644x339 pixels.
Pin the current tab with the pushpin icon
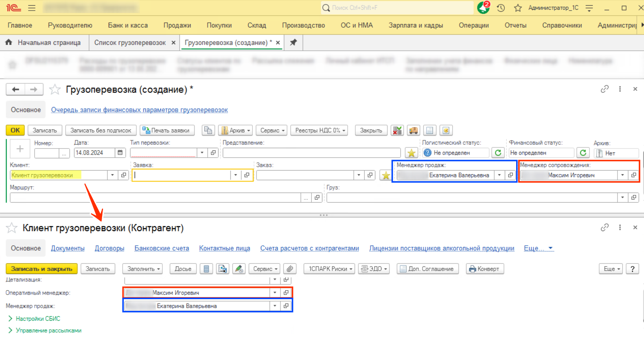pyautogui.click(x=293, y=42)
